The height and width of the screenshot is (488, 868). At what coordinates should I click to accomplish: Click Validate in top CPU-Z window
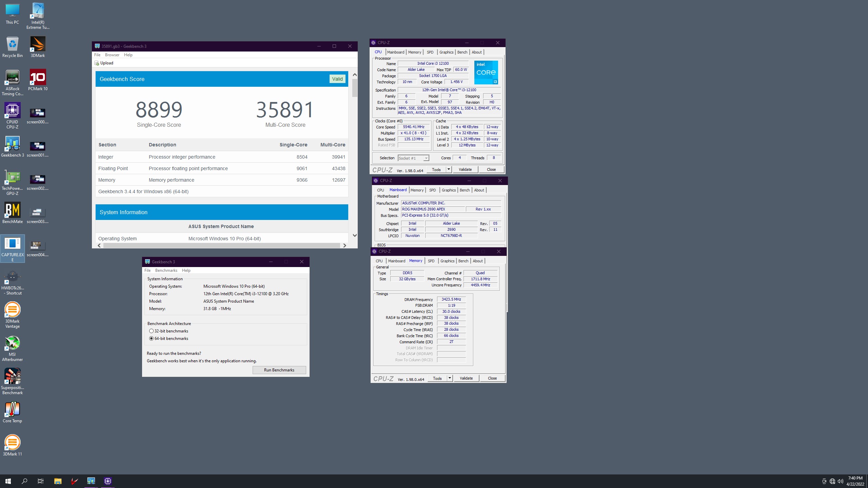click(465, 169)
